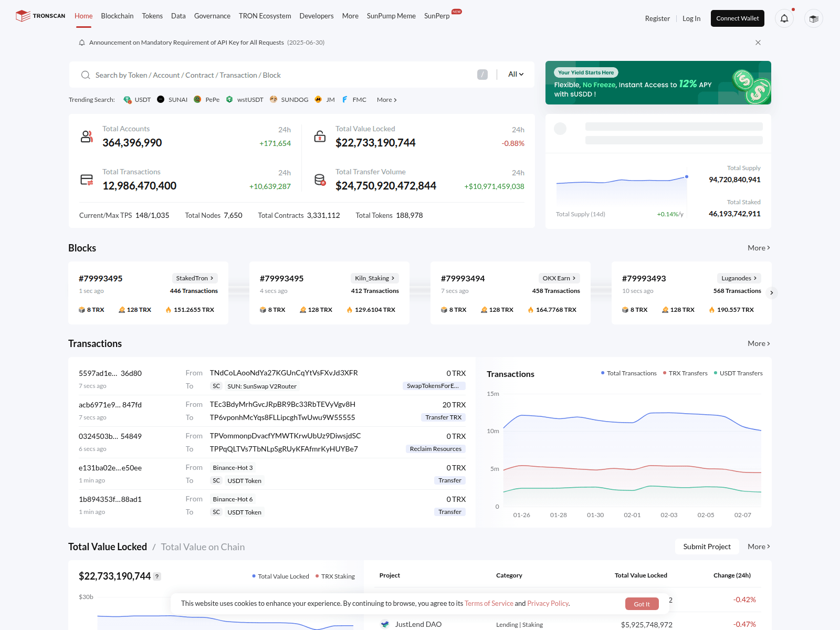
Task: Click the JustLend DAO project icon
Action: coord(385,624)
